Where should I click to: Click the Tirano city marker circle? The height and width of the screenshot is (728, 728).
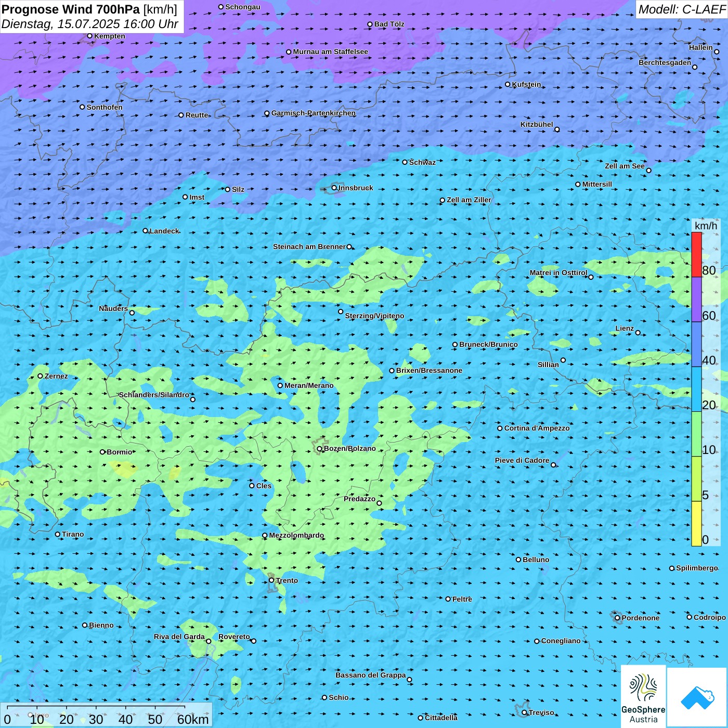[58, 534]
